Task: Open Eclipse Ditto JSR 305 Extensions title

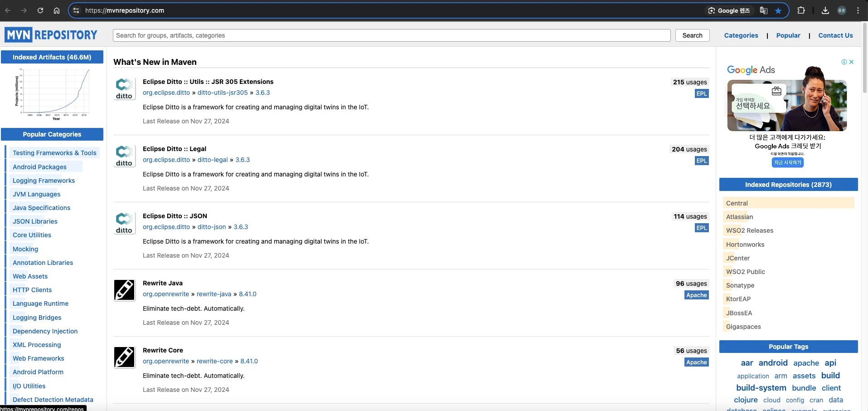Action: coord(208,82)
